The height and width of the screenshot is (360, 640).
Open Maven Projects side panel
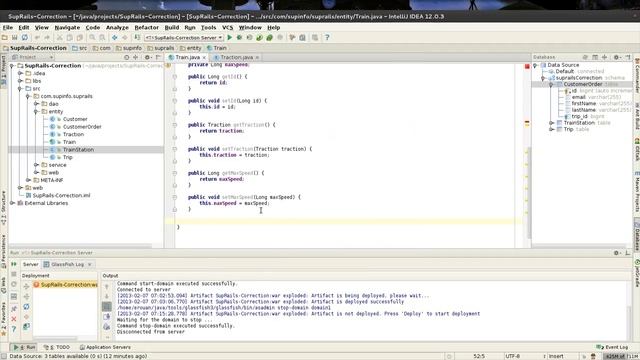pos(637,191)
